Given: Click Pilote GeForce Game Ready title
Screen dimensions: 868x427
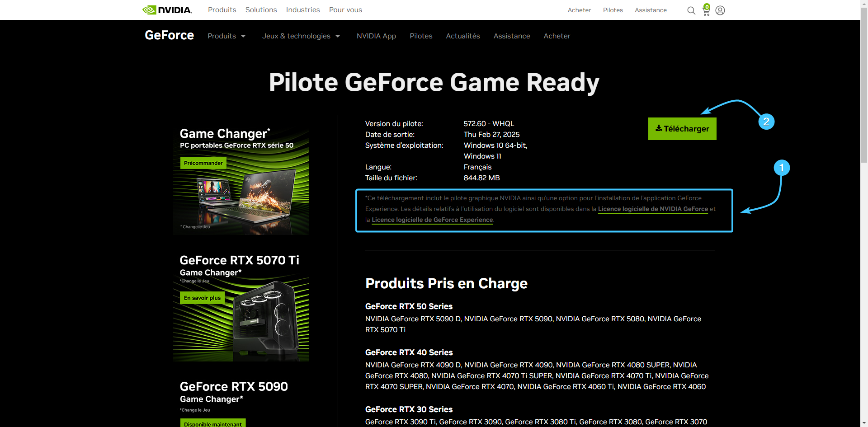Looking at the screenshot, I should (434, 82).
